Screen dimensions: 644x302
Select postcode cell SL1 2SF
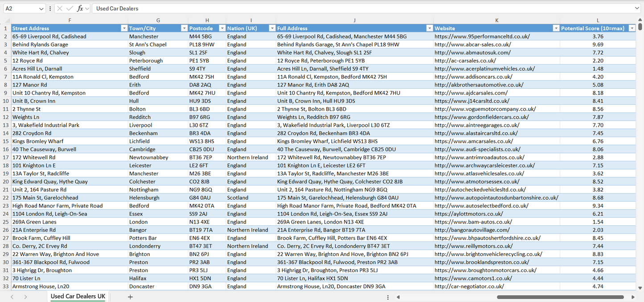point(207,53)
